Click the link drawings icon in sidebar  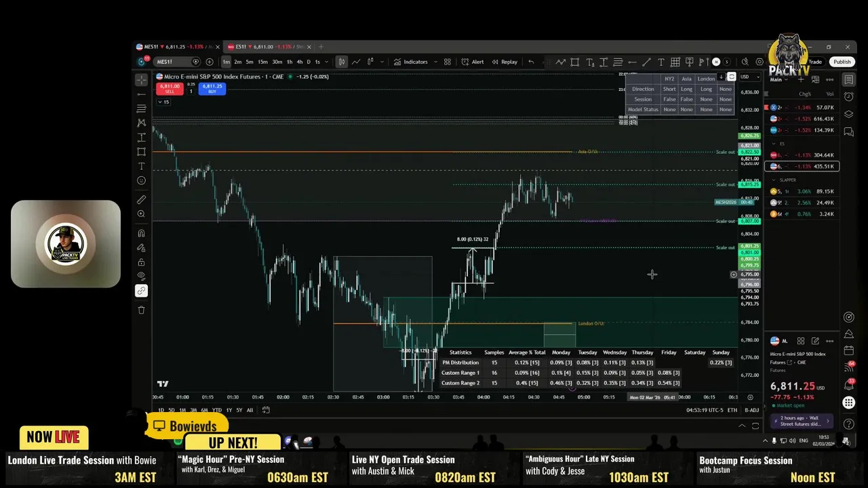point(141,291)
